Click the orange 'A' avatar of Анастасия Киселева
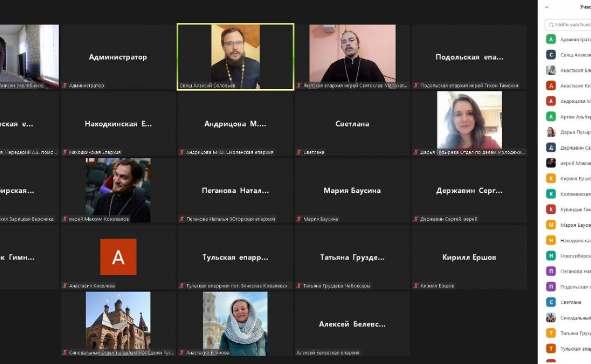The height and width of the screenshot is (364, 591). point(118,257)
